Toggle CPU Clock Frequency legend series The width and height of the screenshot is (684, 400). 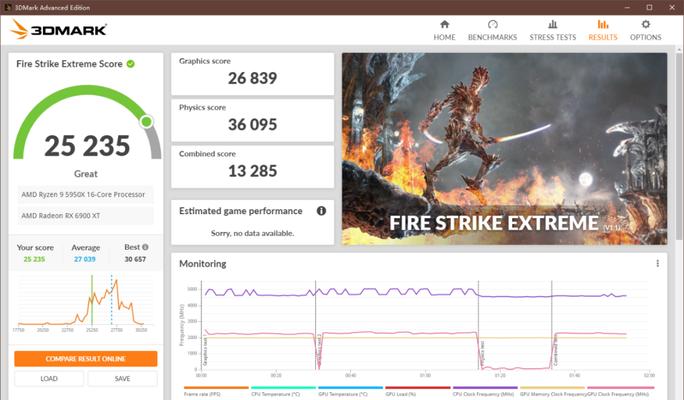tap(485, 391)
